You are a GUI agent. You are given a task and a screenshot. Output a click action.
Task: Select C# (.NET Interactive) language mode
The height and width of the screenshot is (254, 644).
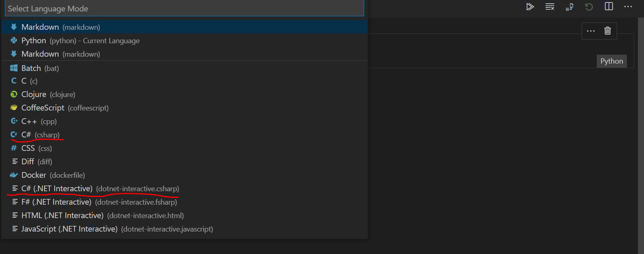[x=57, y=188]
